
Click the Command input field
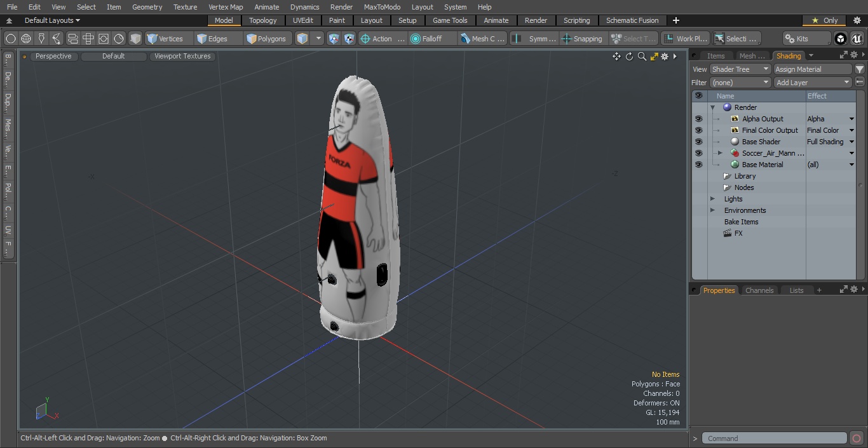click(774, 438)
